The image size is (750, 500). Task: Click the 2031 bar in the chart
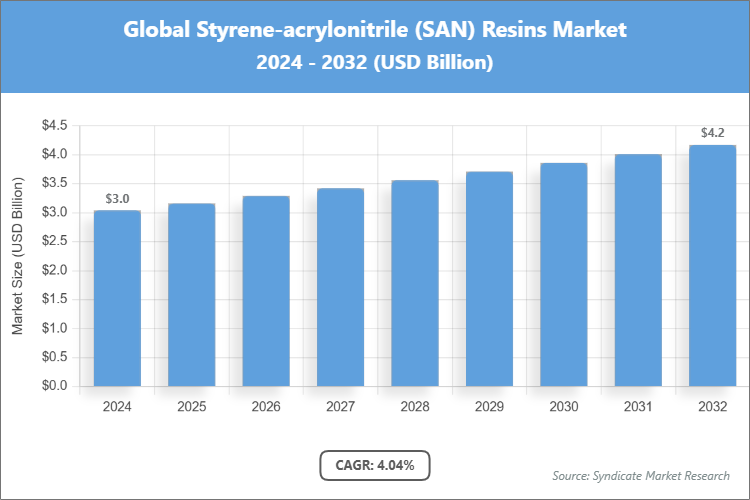pyautogui.click(x=638, y=270)
